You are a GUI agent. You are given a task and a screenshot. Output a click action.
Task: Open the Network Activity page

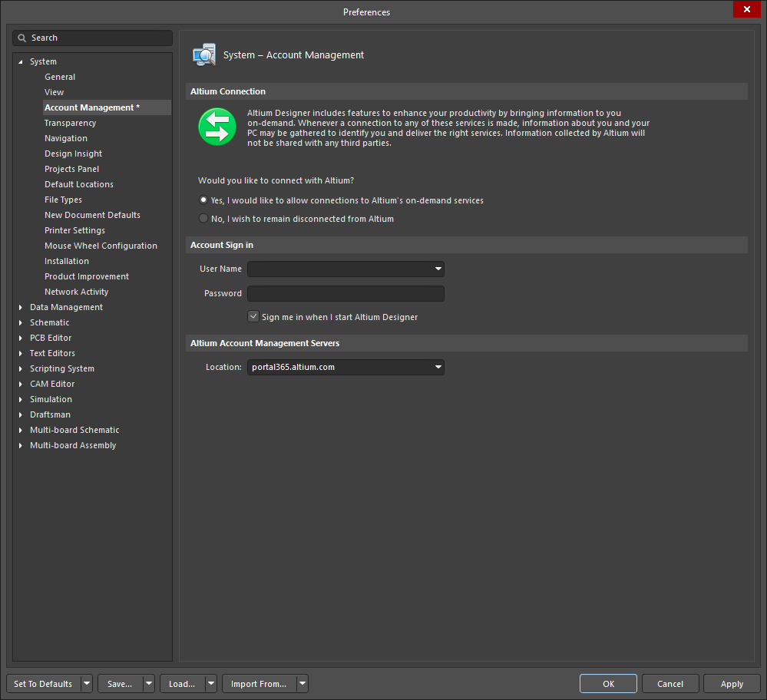coord(77,292)
